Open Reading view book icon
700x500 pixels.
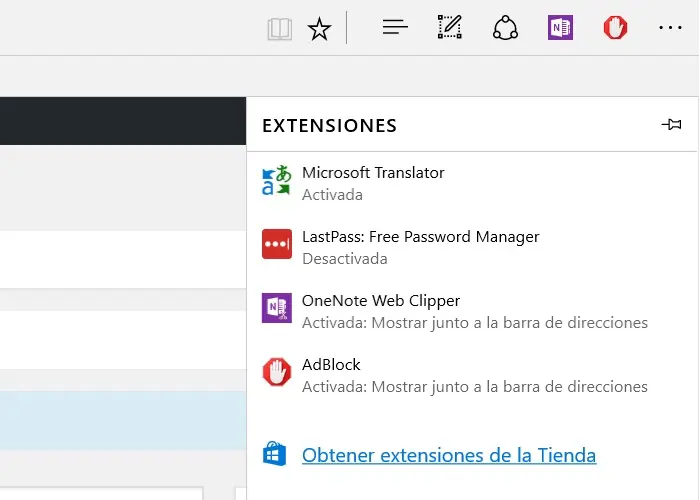click(280, 29)
